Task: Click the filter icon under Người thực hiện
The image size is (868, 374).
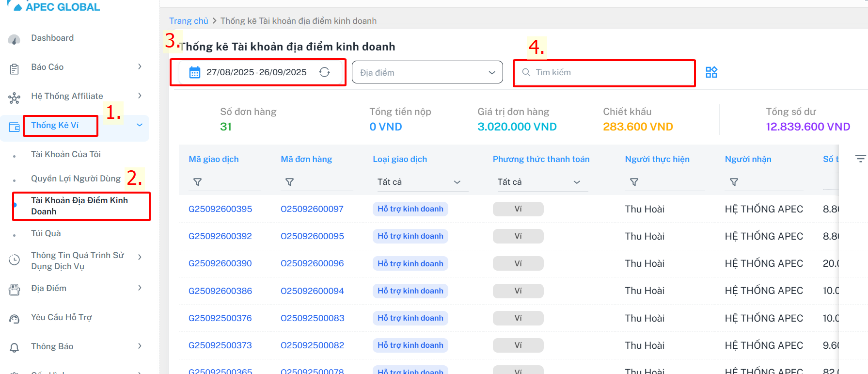Action: coord(633,182)
